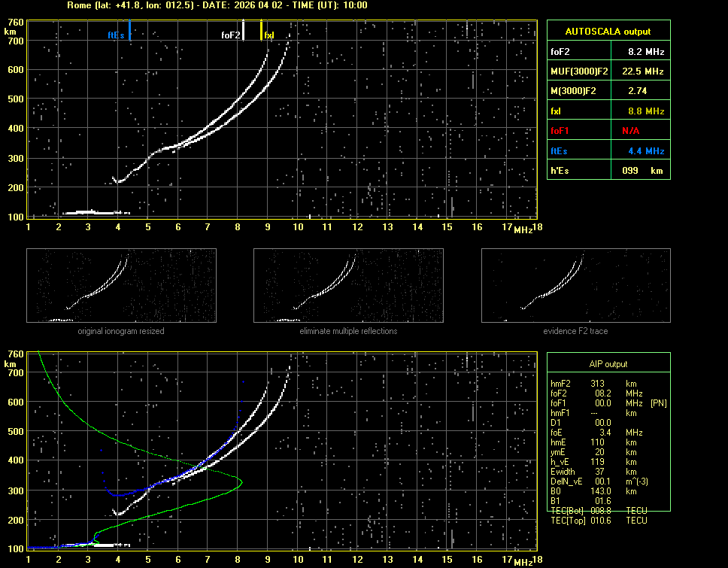The height and width of the screenshot is (568, 728).
Task: Select the yellow fxI 8.8 MHz row
Action: pos(608,111)
